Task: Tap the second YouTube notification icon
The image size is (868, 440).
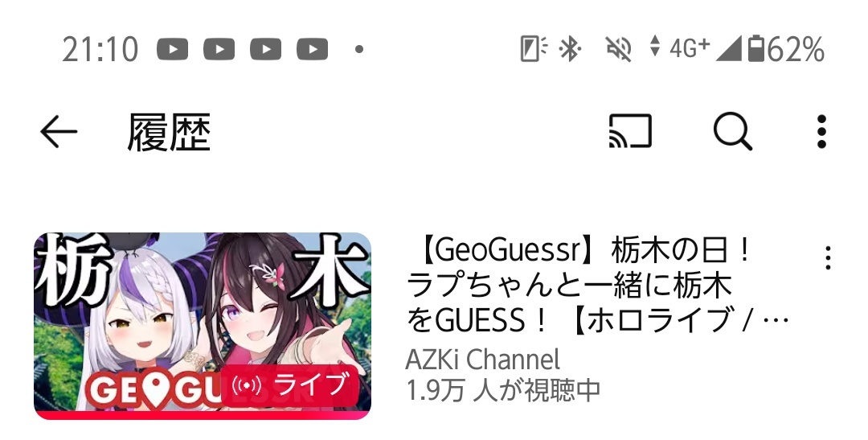Action: [x=219, y=49]
